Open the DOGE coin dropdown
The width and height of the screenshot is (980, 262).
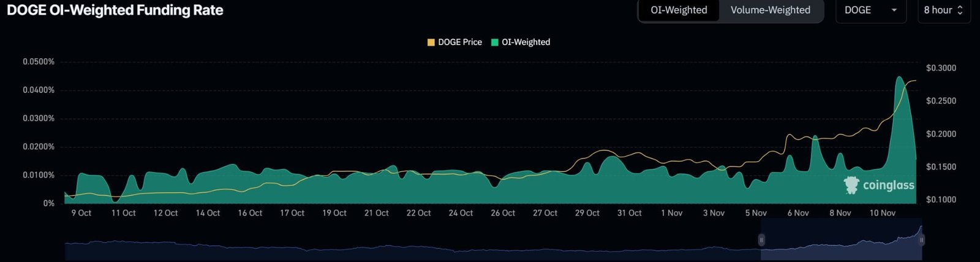tap(870, 10)
